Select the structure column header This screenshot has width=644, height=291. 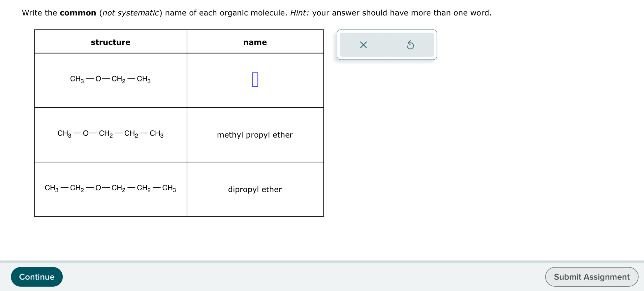click(111, 42)
